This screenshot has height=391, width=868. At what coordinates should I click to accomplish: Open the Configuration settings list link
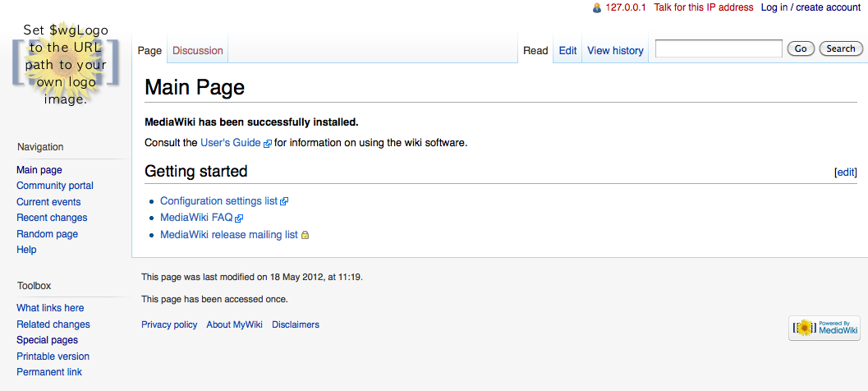coord(218,201)
